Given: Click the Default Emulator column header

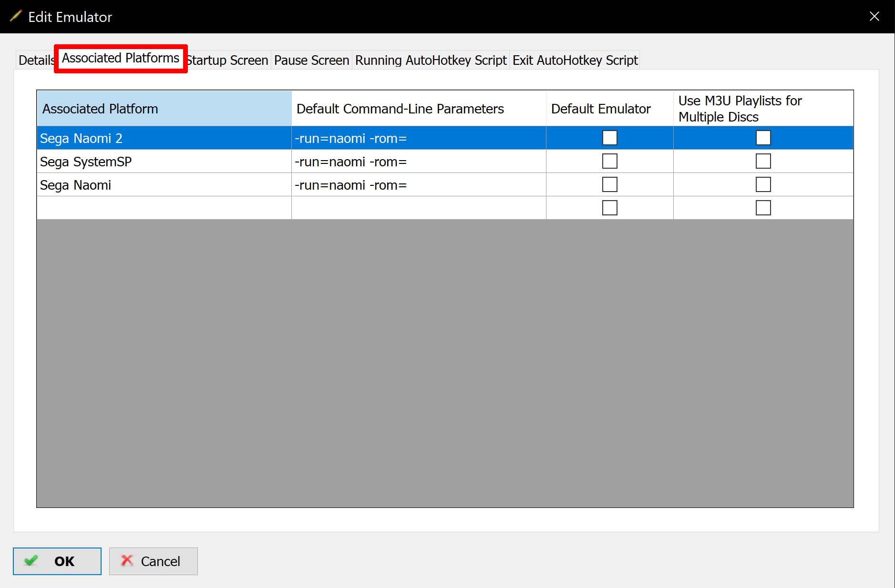Looking at the screenshot, I should point(609,109).
